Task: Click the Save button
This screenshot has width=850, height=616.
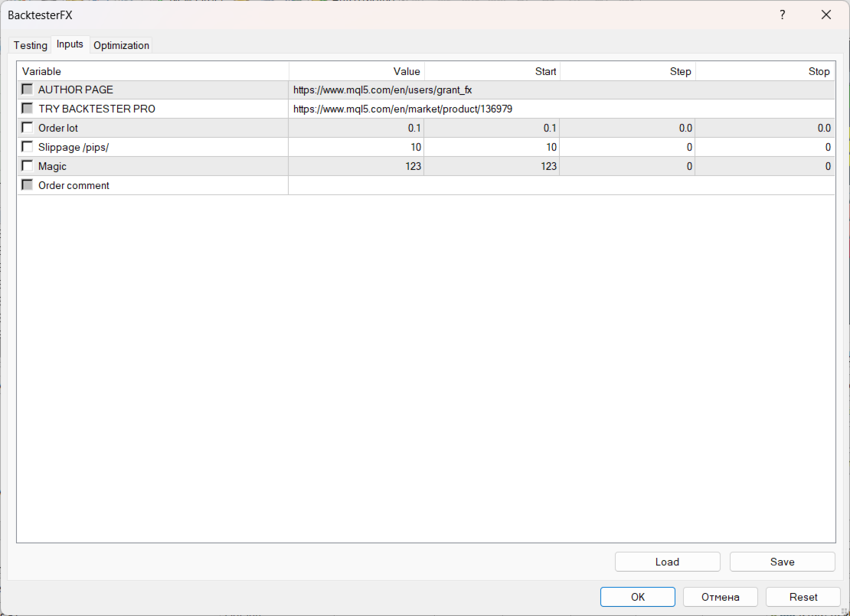Action: (783, 562)
